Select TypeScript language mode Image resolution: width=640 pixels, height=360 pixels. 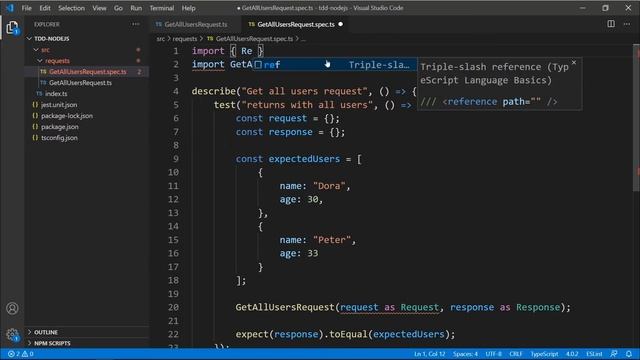point(544,354)
